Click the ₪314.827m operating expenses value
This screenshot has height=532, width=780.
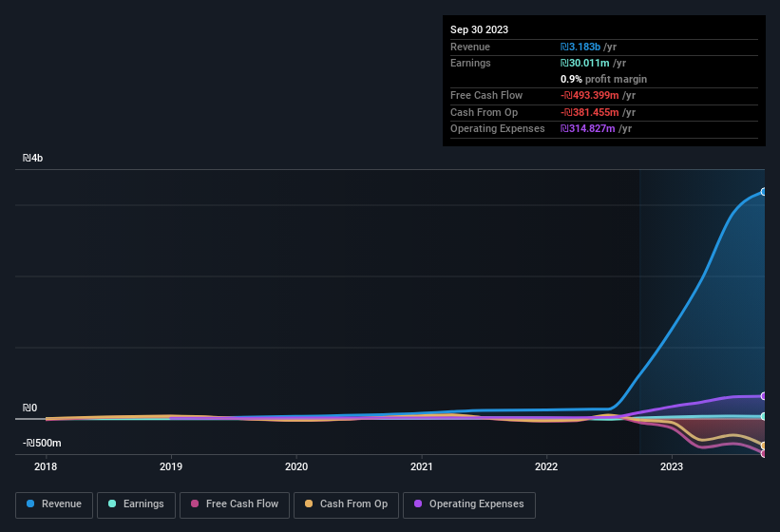point(587,129)
